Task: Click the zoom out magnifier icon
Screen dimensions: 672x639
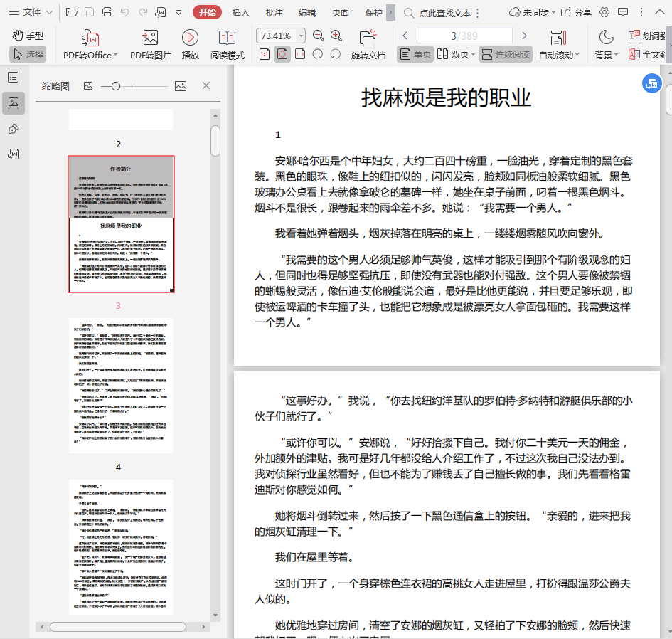Action: (x=319, y=36)
